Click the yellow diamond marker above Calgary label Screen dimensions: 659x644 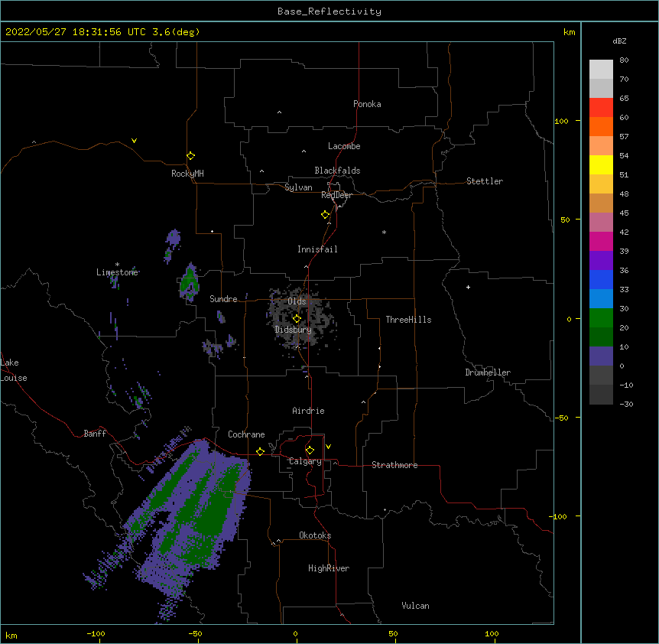310,450
